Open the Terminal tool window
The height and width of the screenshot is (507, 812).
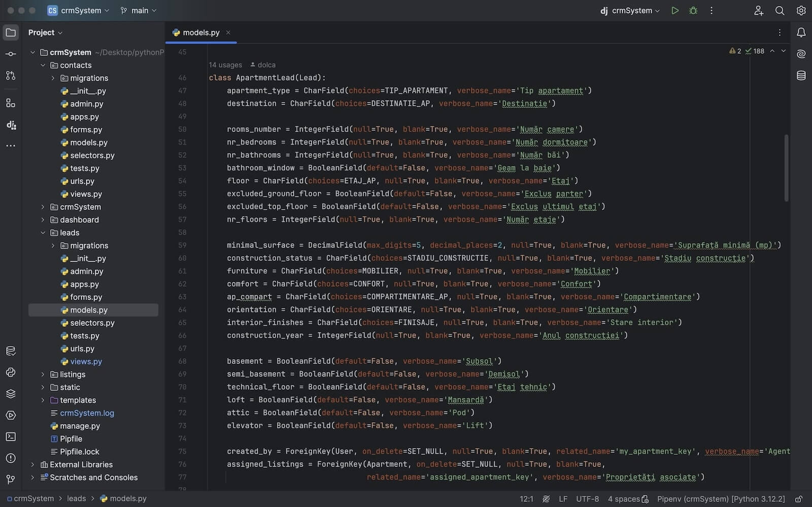point(11,436)
